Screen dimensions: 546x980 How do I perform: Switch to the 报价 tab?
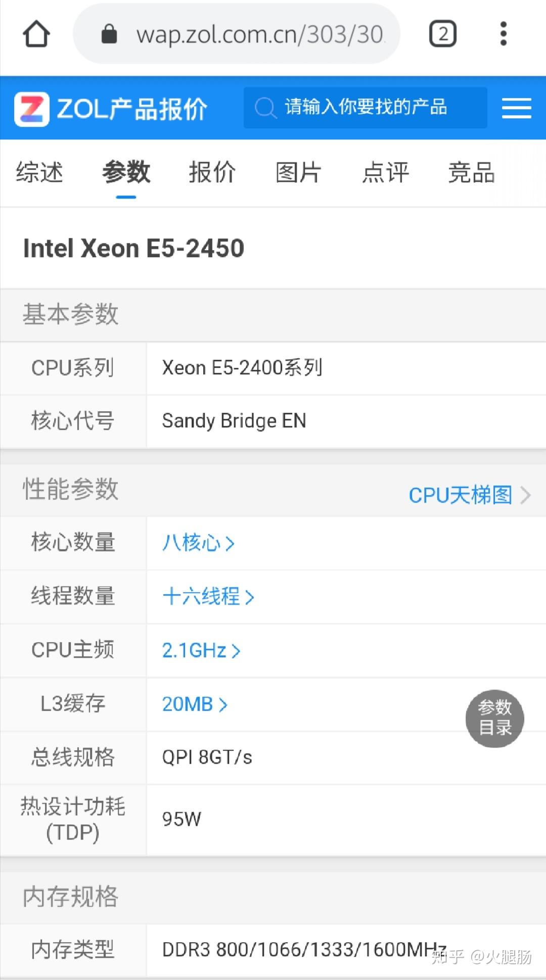tap(212, 173)
